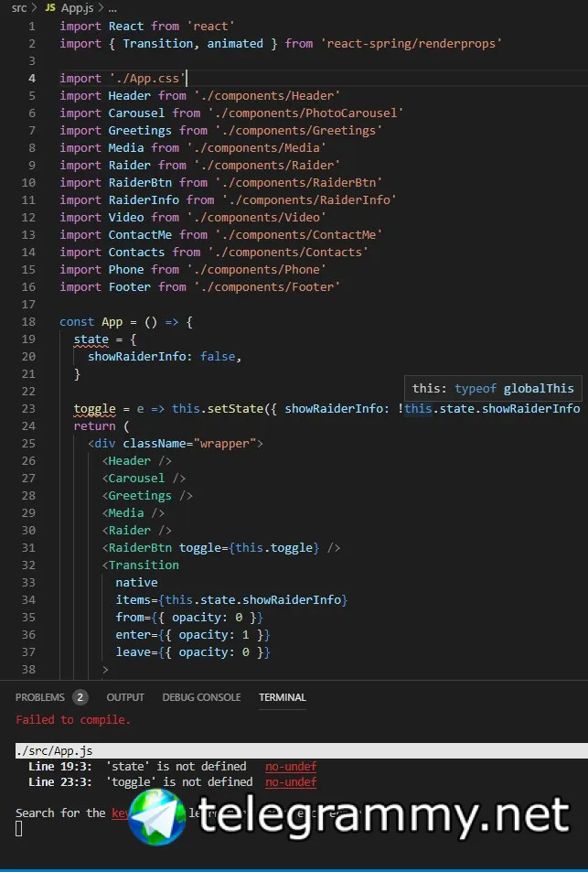
Task: Click './components/ContactMe' import path
Action: 298,234
